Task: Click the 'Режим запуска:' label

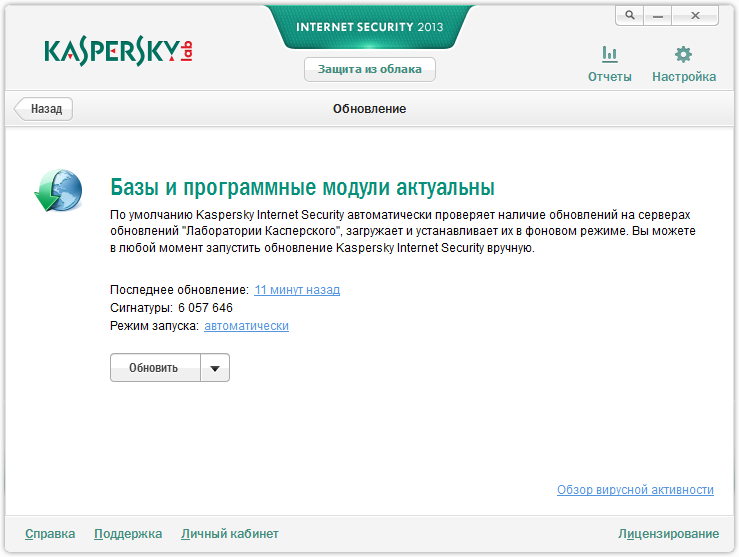Action: coord(155,326)
